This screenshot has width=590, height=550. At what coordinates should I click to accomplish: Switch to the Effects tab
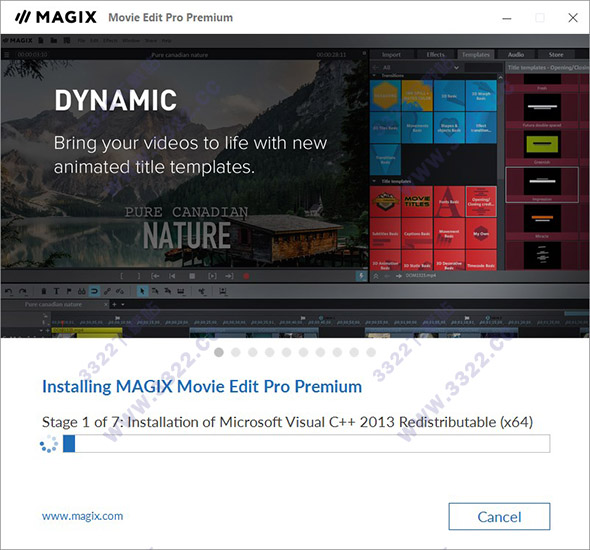[435, 55]
